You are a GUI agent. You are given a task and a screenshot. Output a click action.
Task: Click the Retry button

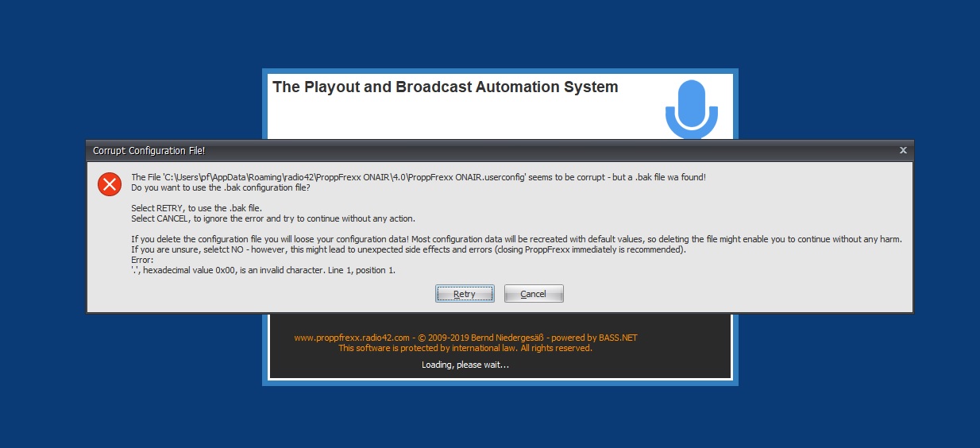tap(465, 294)
